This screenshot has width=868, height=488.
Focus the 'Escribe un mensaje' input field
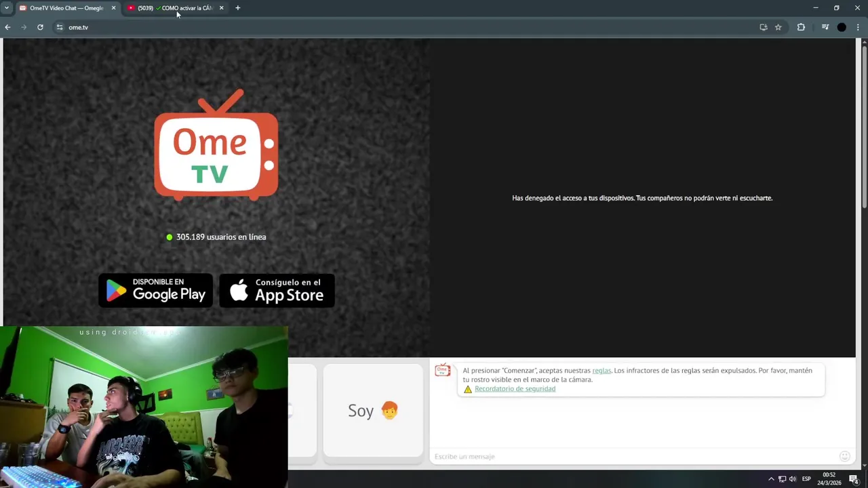[x=634, y=457]
